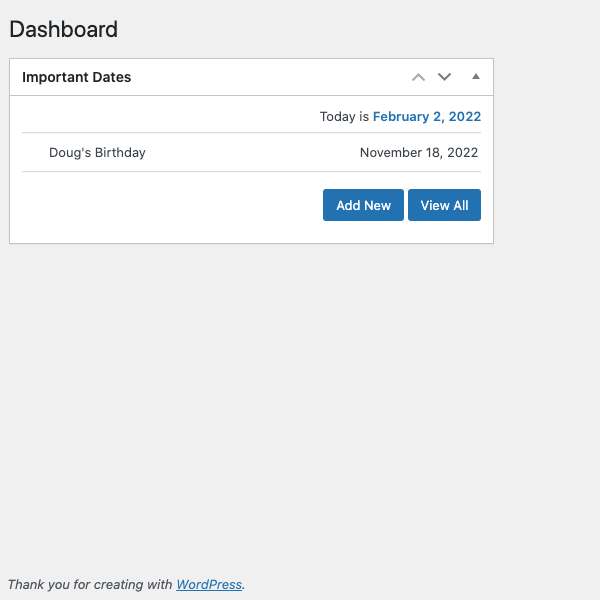The image size is (600, 600).
Task: Open the February 2, 2022 date link
Action: 427,116
